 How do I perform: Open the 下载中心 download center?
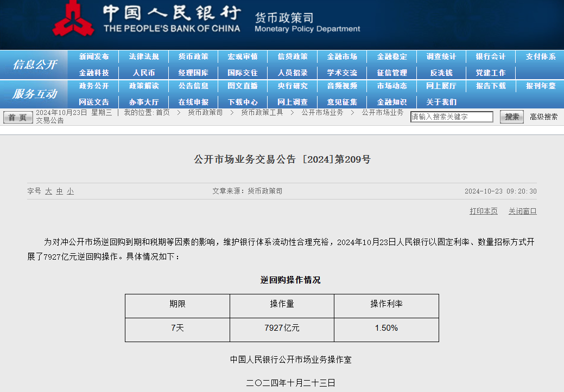click(243, 102)
